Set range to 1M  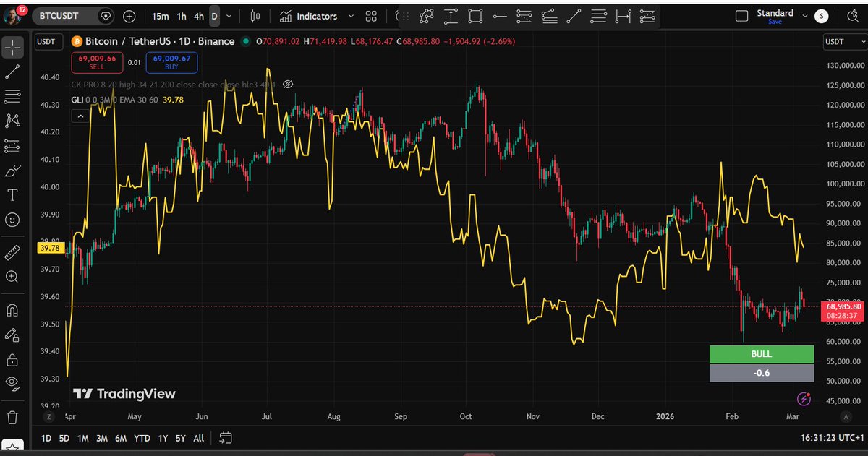(83, 438)
